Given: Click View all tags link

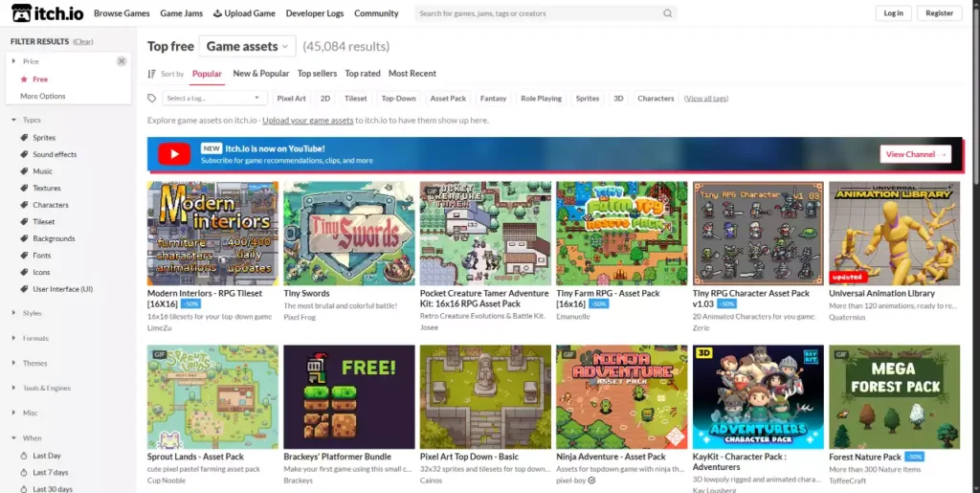Looking at the screenshot, I should tap(705, 98).
